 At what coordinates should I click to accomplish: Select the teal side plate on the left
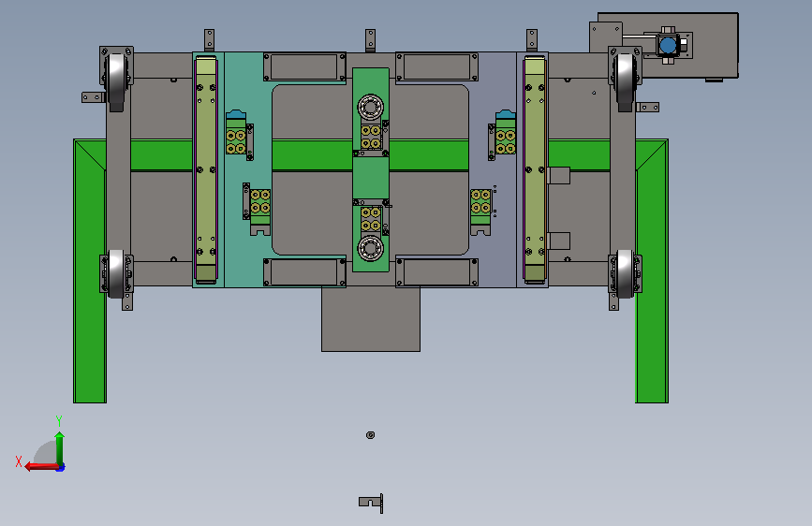coord(247,171)
